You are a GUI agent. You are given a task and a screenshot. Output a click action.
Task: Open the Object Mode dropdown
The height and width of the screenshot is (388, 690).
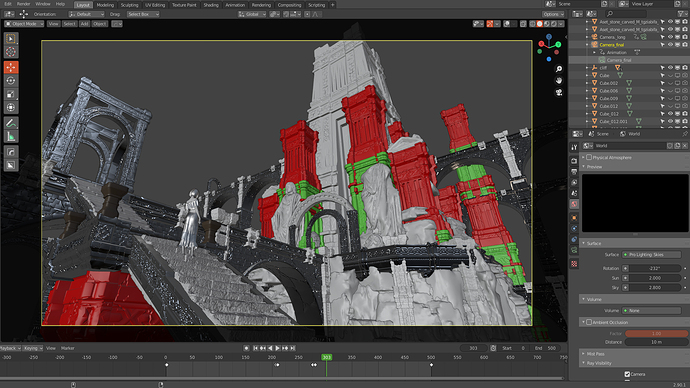point(24,24)
